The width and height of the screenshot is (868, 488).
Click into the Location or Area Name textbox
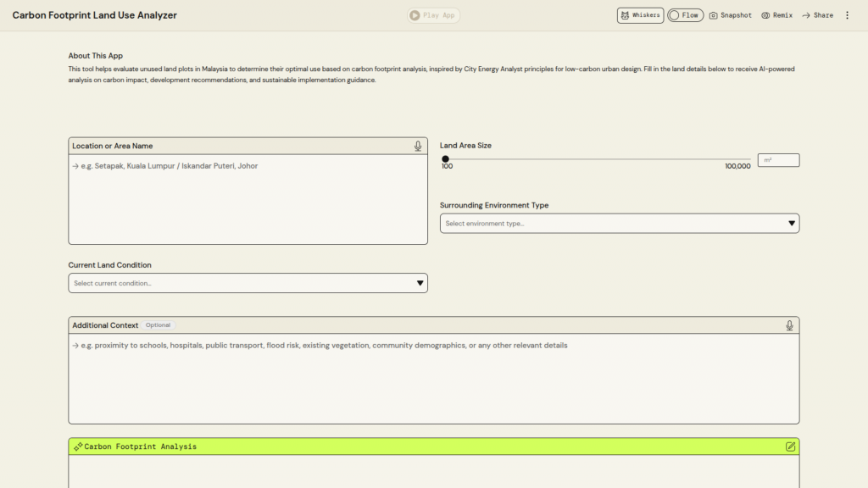[248, 199]
